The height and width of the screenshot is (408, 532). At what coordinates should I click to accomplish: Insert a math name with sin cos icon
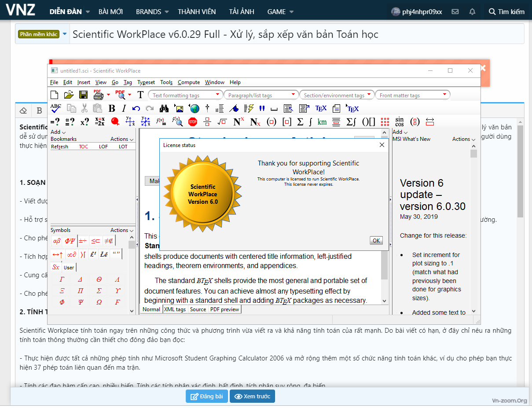click(x=400, y=122)
